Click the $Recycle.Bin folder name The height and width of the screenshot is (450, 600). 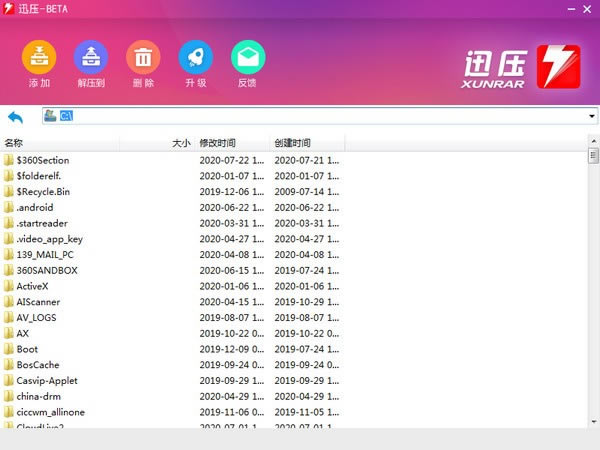click(43, 192)
